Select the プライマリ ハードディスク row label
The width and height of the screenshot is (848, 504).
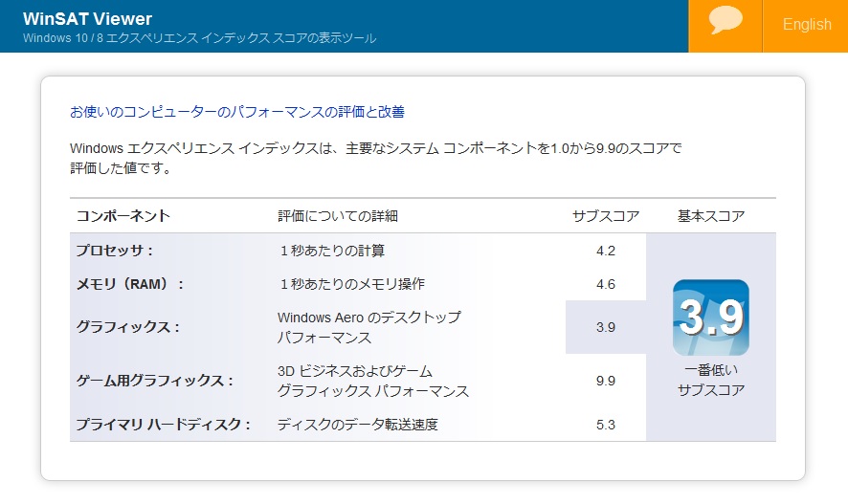coord(164,425)
